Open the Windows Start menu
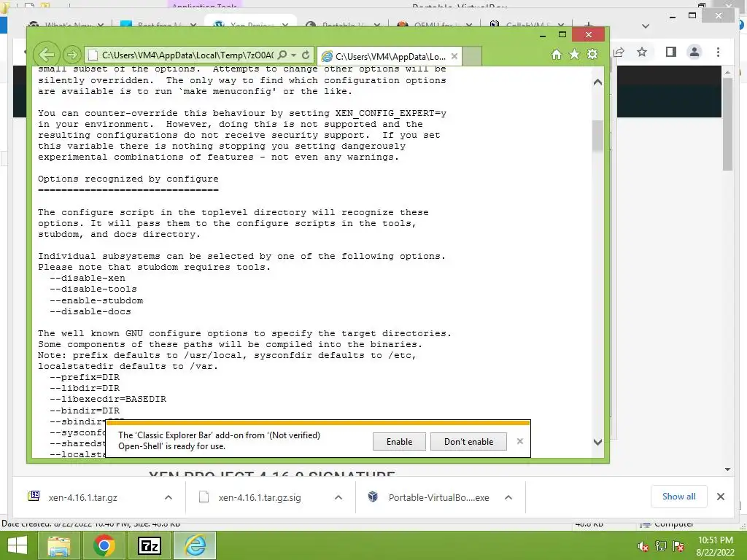The width and height of the screenshot is (747, 560). 18,545
